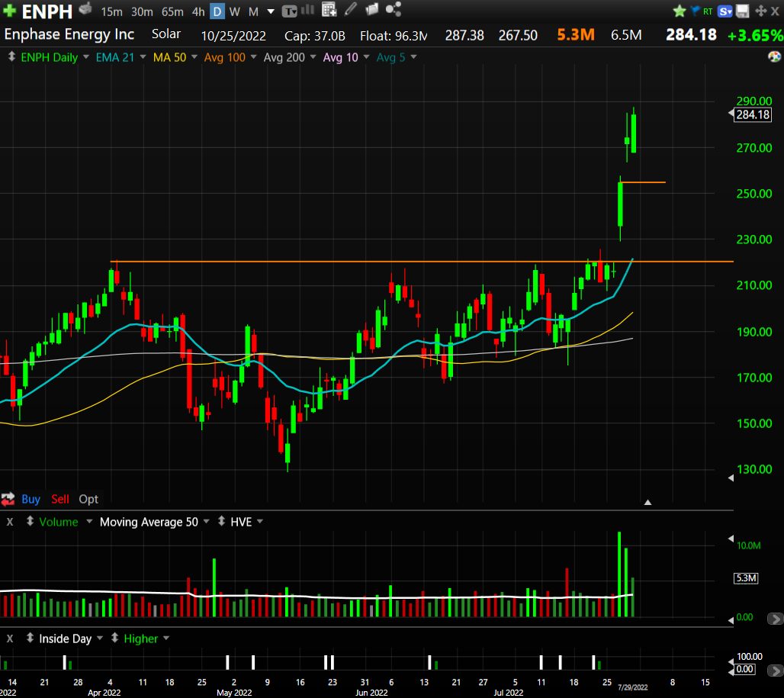
Task: Click the Solar industry link
Action: point(166,34)
